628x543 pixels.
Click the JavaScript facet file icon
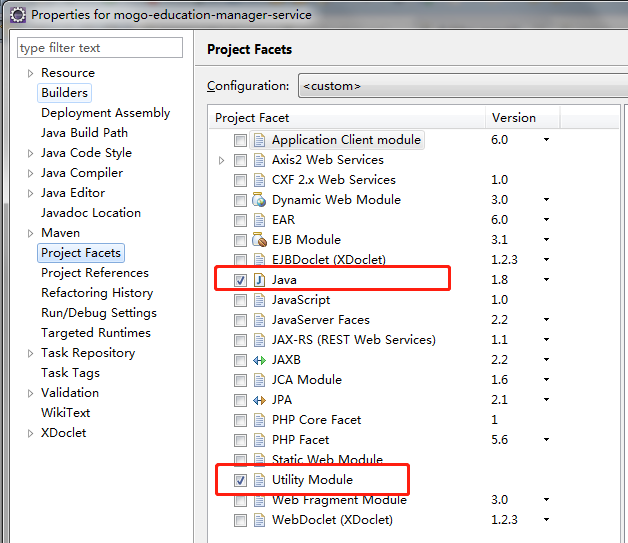[x=259, y=300]
